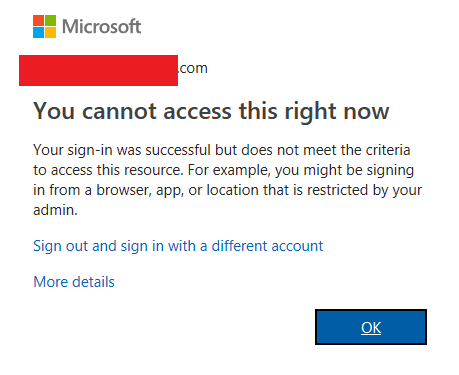459x375 pixels.
Task: Expand the More details link
Action: click(74, 282)
